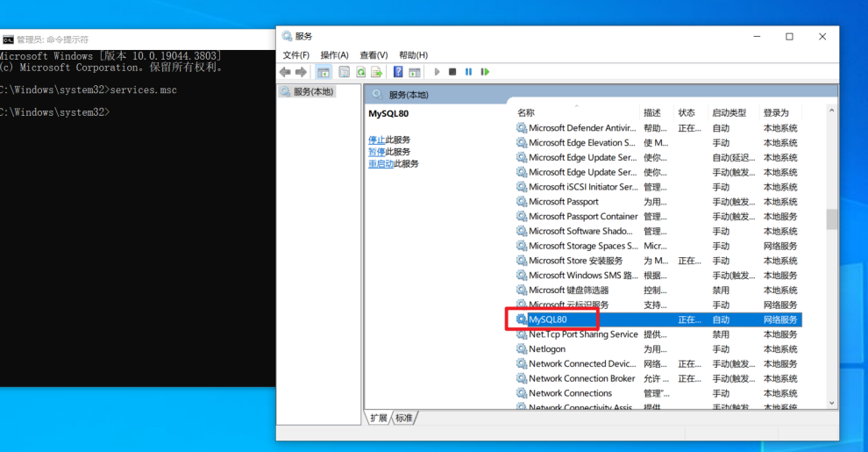Click the gear icon beside Microsoft Passport Container

(522, 216)
